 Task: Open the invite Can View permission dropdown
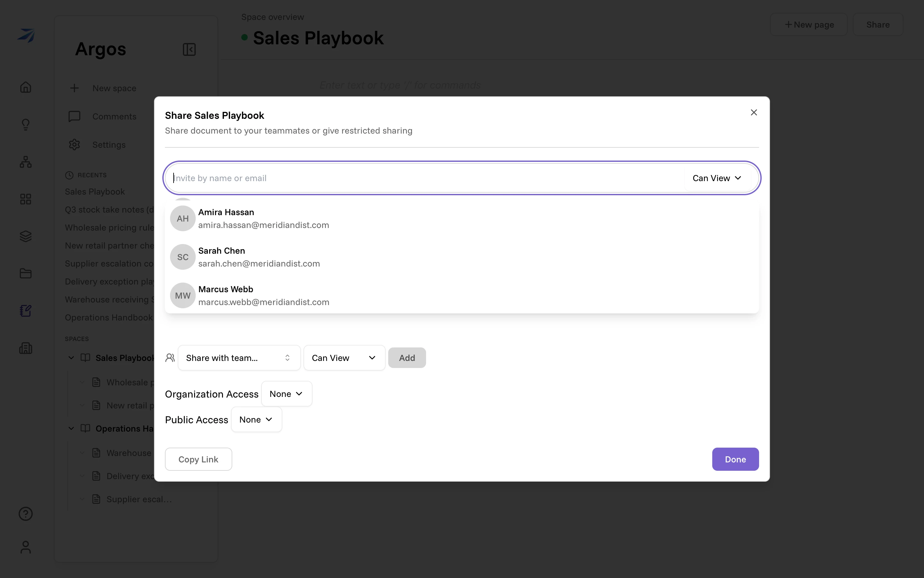717,178
